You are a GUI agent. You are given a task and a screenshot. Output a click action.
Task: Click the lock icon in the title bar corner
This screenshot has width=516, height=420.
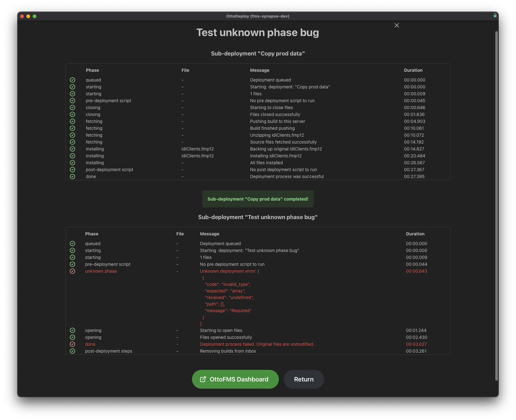point(495,15)
